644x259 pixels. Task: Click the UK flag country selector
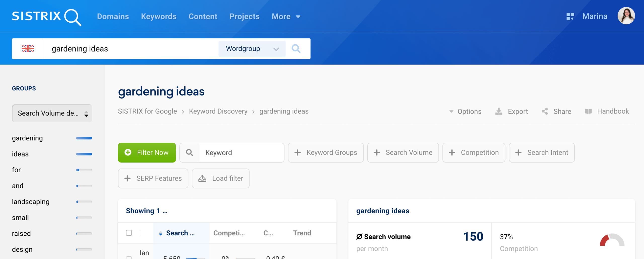[28, 48]
